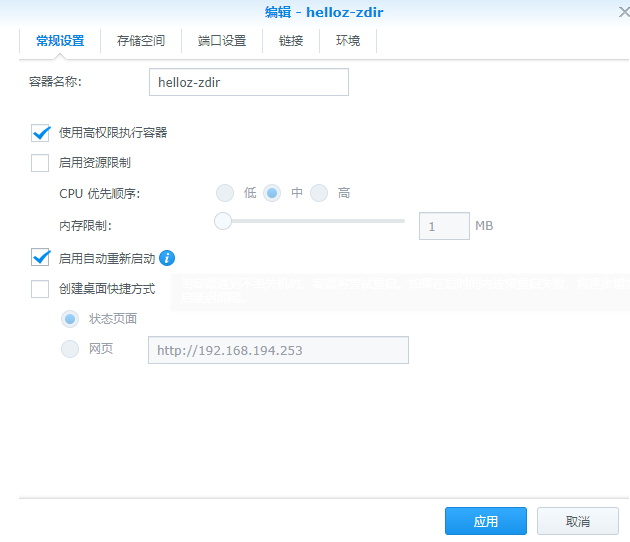Enable 启用资源限制 checkbox

[x=40, y=163]
